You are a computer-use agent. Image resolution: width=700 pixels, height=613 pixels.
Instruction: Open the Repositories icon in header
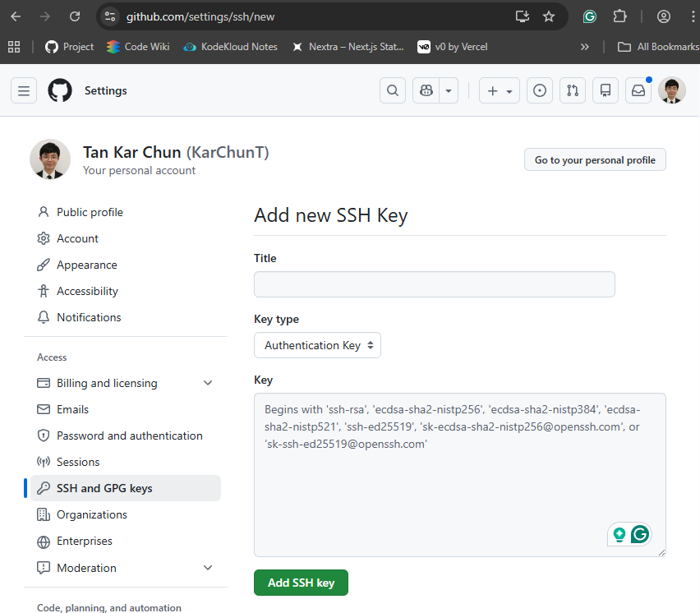pos(606,90)
